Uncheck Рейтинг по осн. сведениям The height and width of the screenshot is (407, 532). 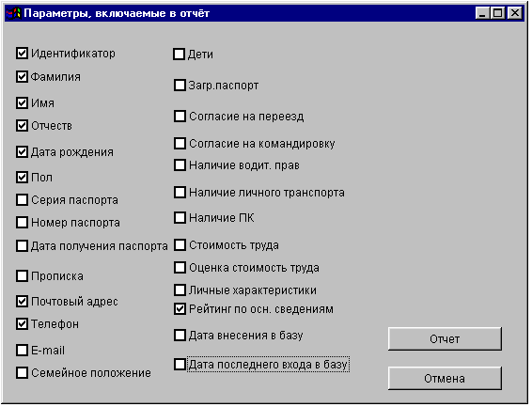point(180,309)
